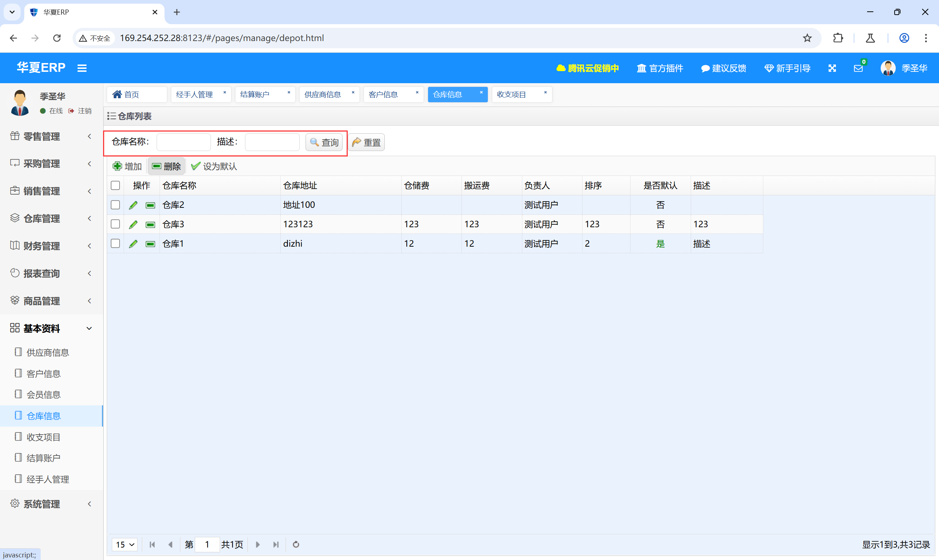Tick the checkbox for the 仓库1 row
Viewport: 939px width, 560px height.
115,244
